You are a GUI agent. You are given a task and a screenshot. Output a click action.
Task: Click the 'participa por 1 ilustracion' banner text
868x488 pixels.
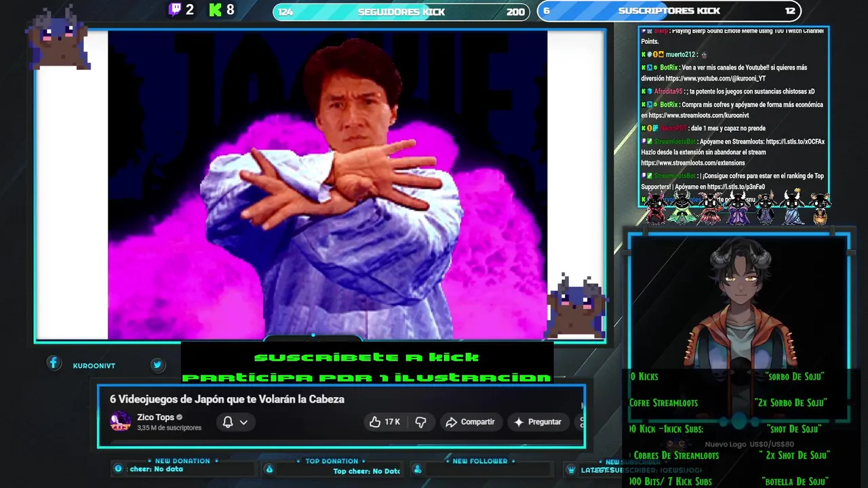366,378
